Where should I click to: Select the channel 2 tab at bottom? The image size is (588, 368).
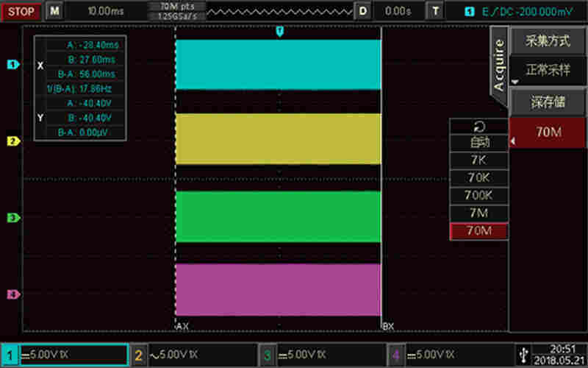point(193,354)
